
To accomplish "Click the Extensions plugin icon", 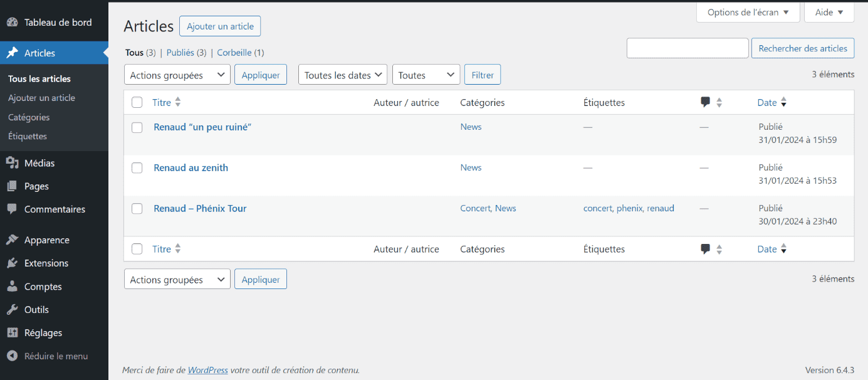I will (x=12, y=263).
